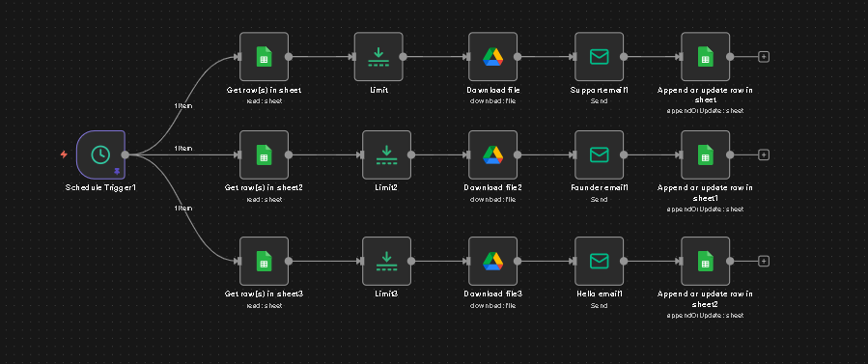Click "1 item" label on the connection to Get row(s) in sheet3
868x364 pixels.
[x=183, y=208]
